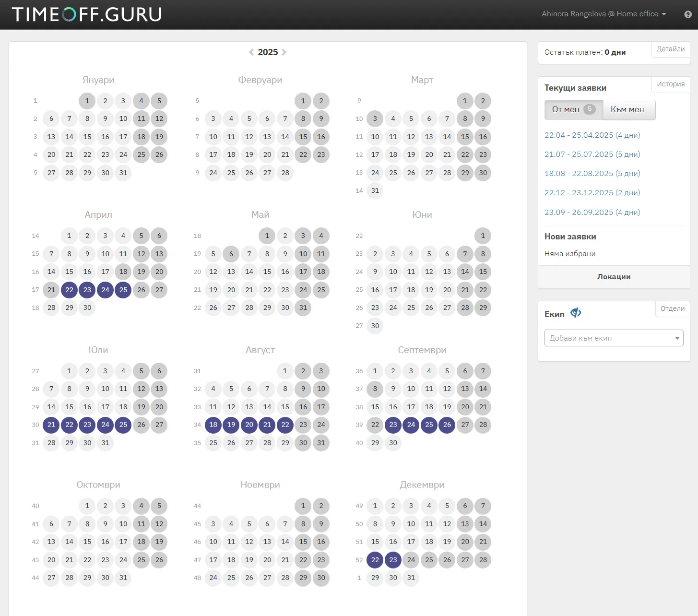This screenshot has width=698, height=616.
Task: Open the help question mark icon
Action: [688, 14]
